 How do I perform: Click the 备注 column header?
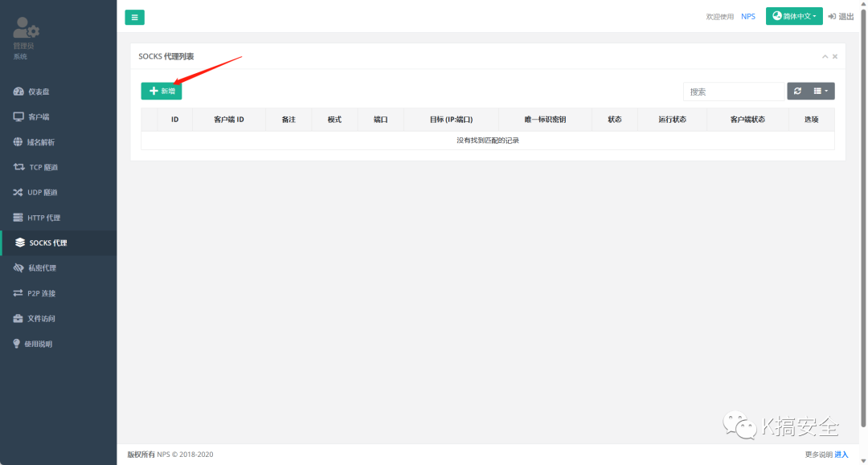point(289,120)
